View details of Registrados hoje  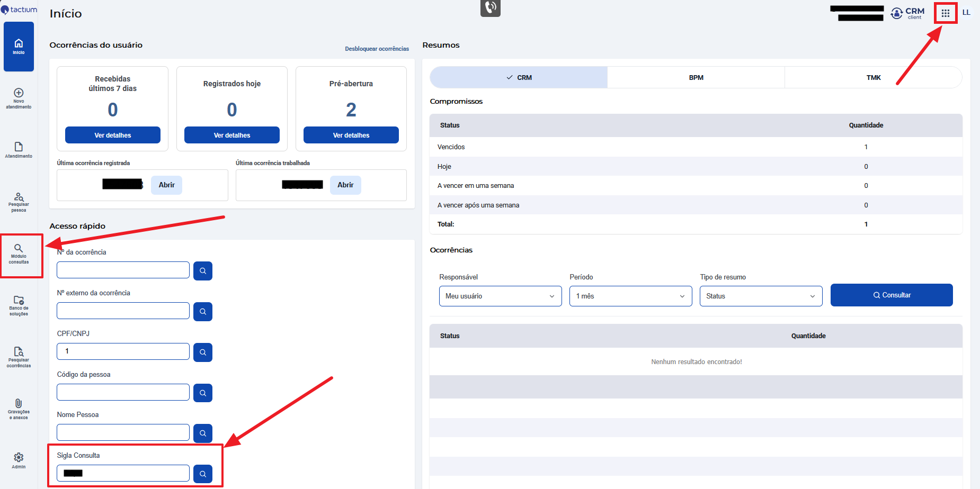[232, 135]
